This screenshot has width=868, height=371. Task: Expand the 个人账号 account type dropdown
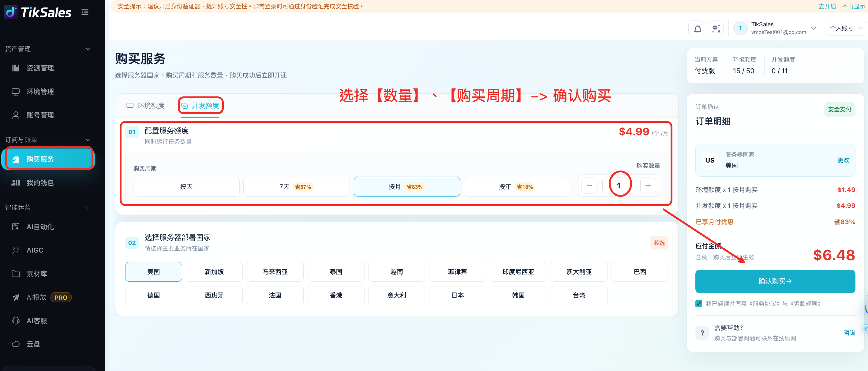[x=845, y=28]
